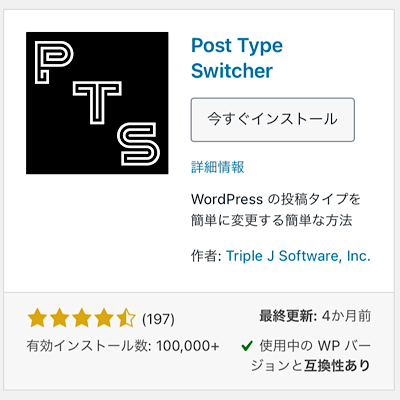This screenshot has height=400, width=400.
Task: Click the third gold rating star
Action: coord(82,318)
